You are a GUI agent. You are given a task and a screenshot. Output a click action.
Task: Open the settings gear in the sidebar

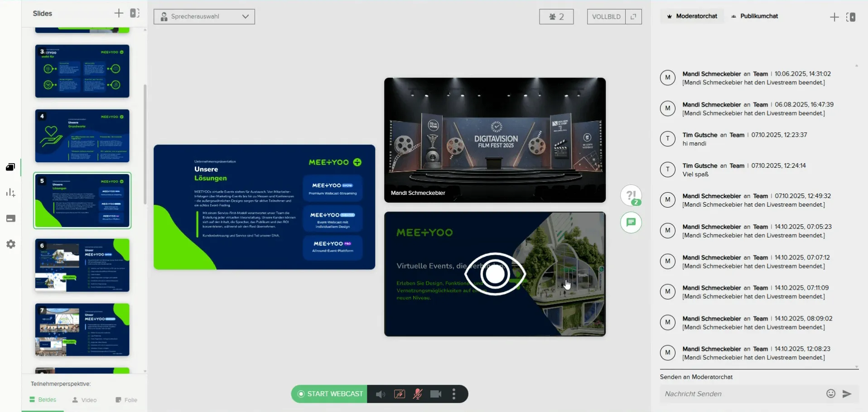click(10, 244)
